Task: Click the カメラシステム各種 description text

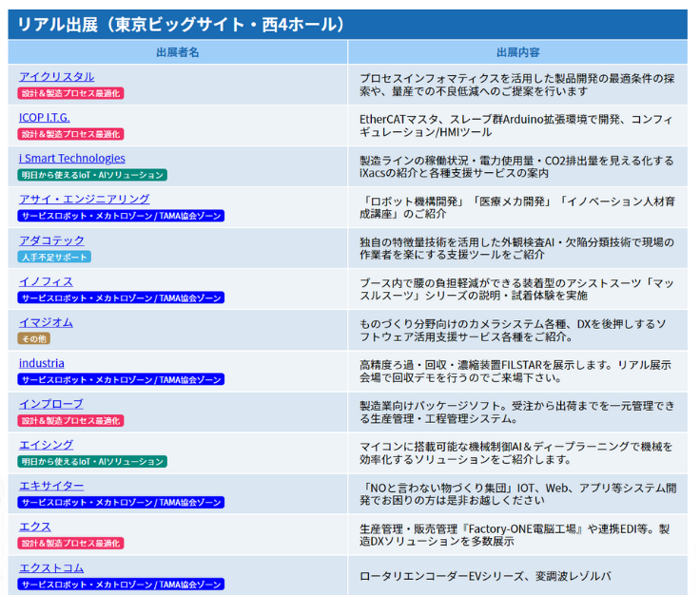Action: click(x=513, y=331)
